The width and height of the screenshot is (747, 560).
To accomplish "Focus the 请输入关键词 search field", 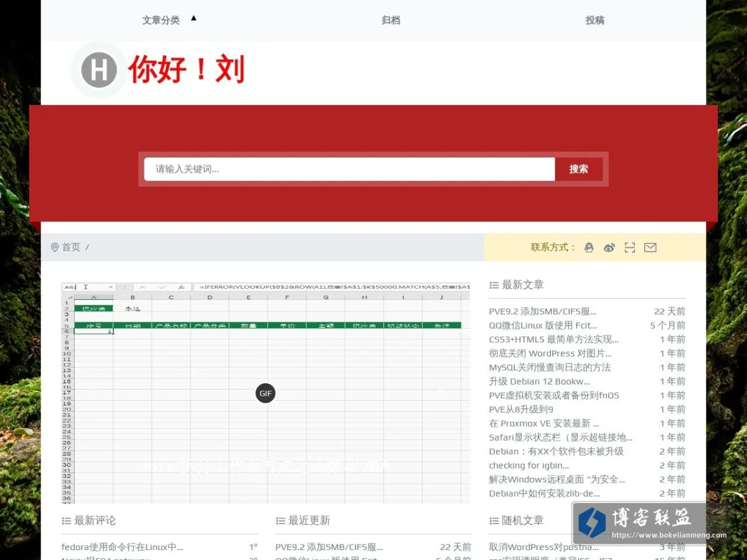I will click(349, 169).
